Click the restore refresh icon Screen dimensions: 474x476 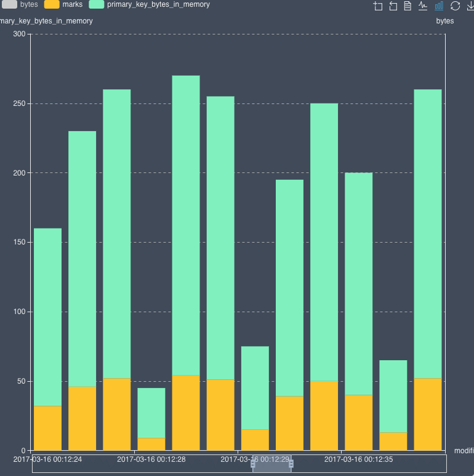[x=456, y=6]
